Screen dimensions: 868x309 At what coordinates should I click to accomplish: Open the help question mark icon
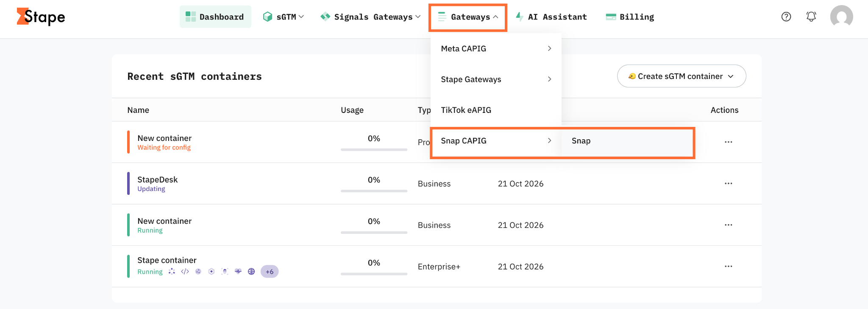click(786, 17)
